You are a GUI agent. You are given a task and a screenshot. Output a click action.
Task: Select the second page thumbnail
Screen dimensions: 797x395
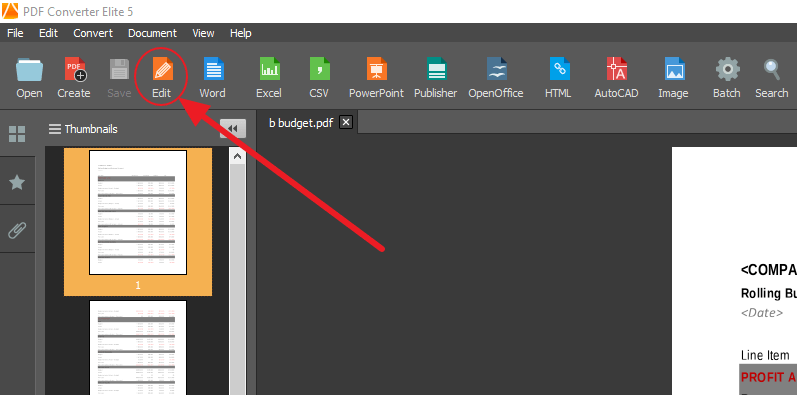[138, 348]
